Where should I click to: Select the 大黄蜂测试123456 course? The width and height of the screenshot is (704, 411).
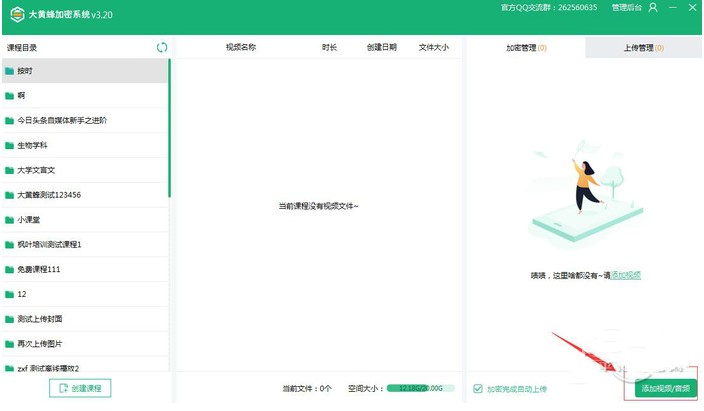pyautogui.click(x=85, y=194)
